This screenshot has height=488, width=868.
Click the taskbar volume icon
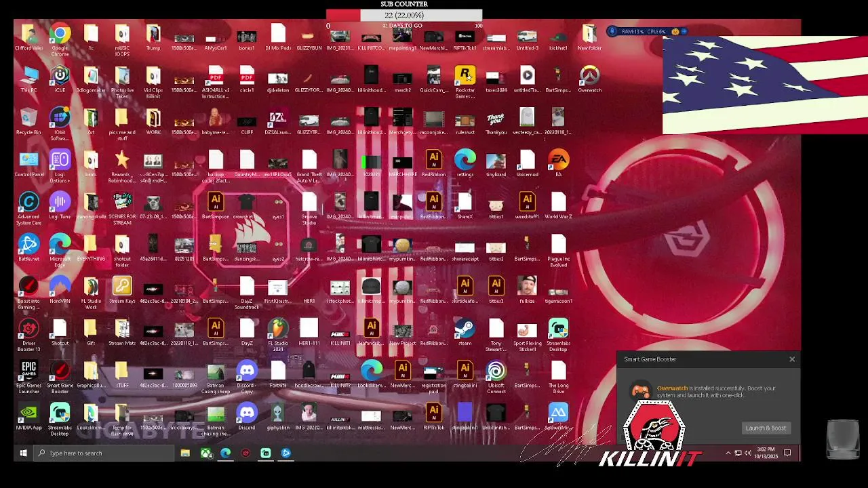747,453
